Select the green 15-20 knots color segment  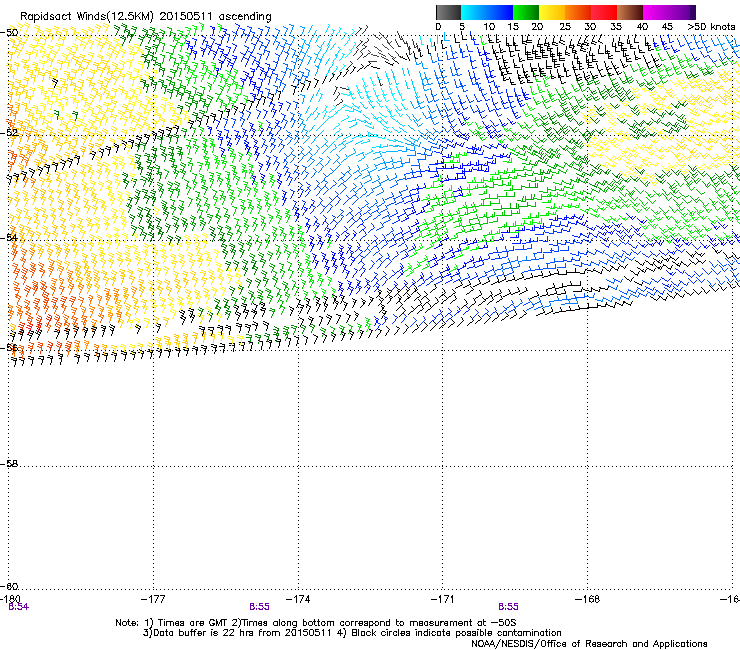(526, 12)
